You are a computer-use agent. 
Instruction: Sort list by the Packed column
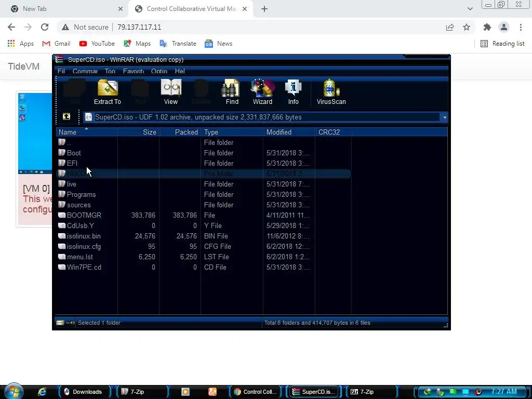[180, 132]
